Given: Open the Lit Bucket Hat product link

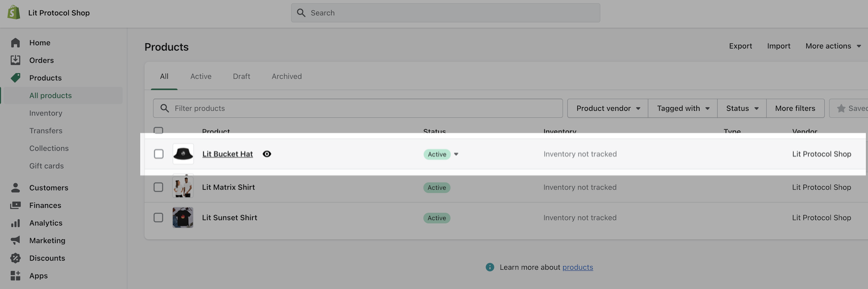Looking at the screenshot, I should (228, 154).
